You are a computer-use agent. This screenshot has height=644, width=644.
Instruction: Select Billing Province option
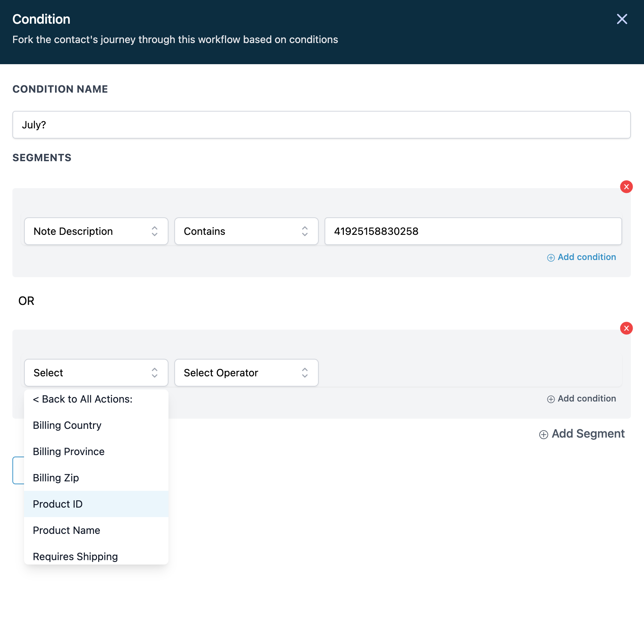click(x=96, y=451)
